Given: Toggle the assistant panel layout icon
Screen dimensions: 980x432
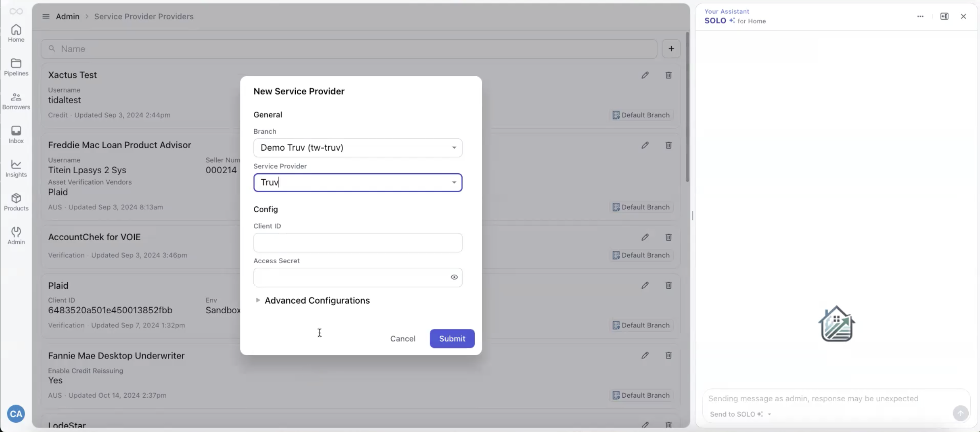Looking at the screenshot, I should pyautogui.click(x=944, y=16).
